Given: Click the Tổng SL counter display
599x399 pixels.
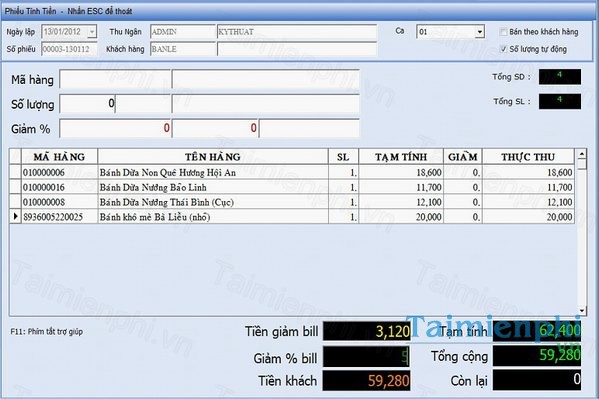Looking at the screenshot, I should click(x=560, y=101).
